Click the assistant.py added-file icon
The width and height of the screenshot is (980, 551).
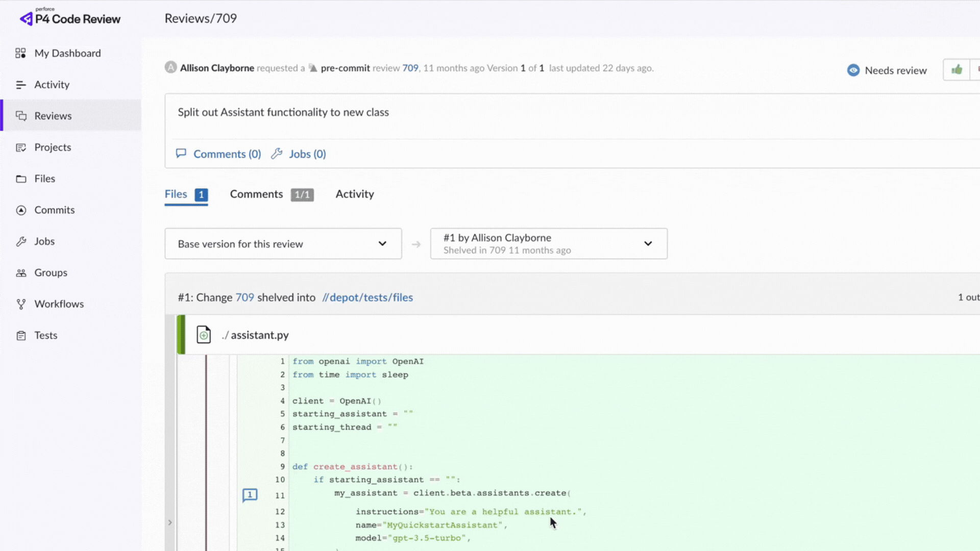[204, 335]
